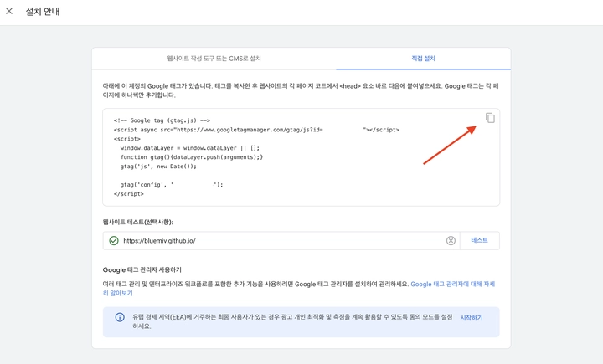Click the 설치 안내 title text
This screenshot has width=603, height=364.
[43, 12]
